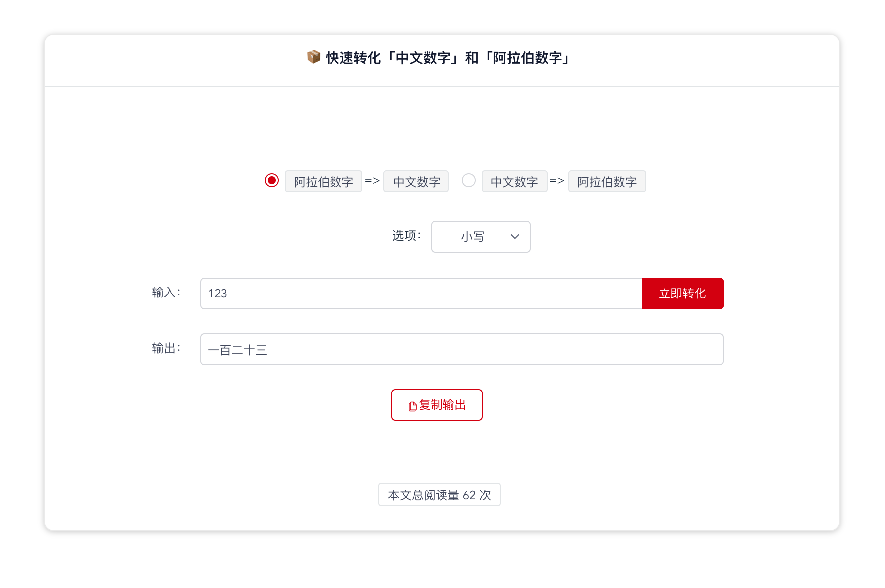This screenshot has width=885, height=588.
Task: Select the Chinese-to-Arabic radio button
Action: 469,180
